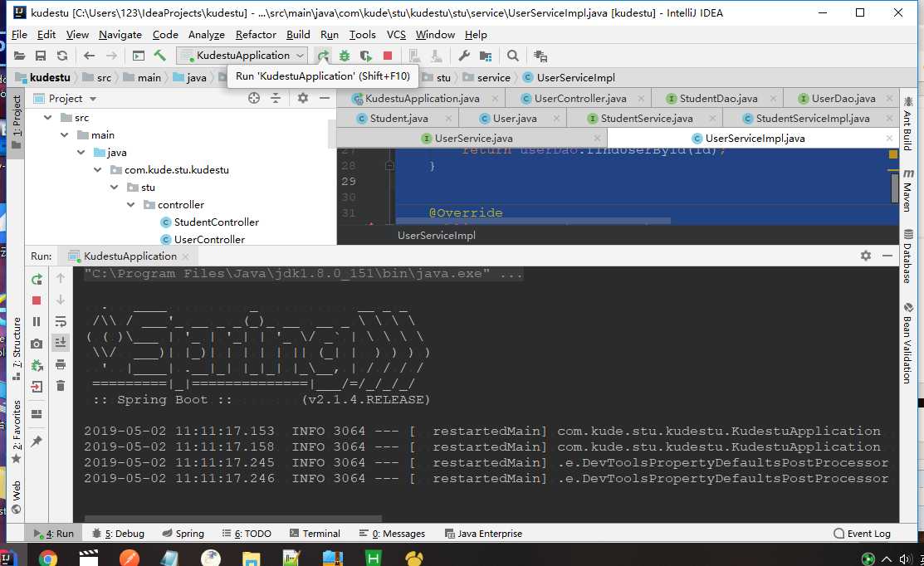Viewport: 924px width, 566px height.
Task: Switch to StudentDao.java editor tab
Action: [x=718, y=99]
